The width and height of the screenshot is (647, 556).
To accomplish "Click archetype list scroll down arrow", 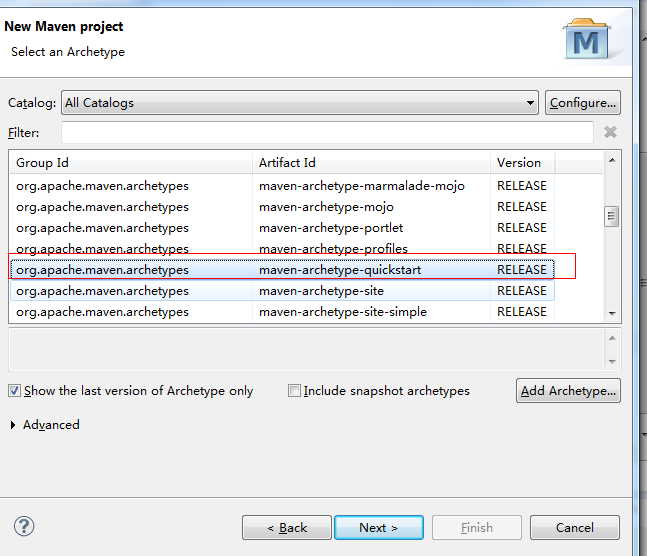I will tap(612, 314).
